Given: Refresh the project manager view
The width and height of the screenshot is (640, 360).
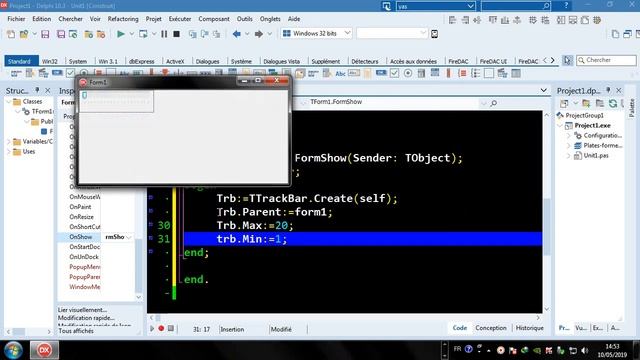Looking at the screenshot, I should pos(613,104).
